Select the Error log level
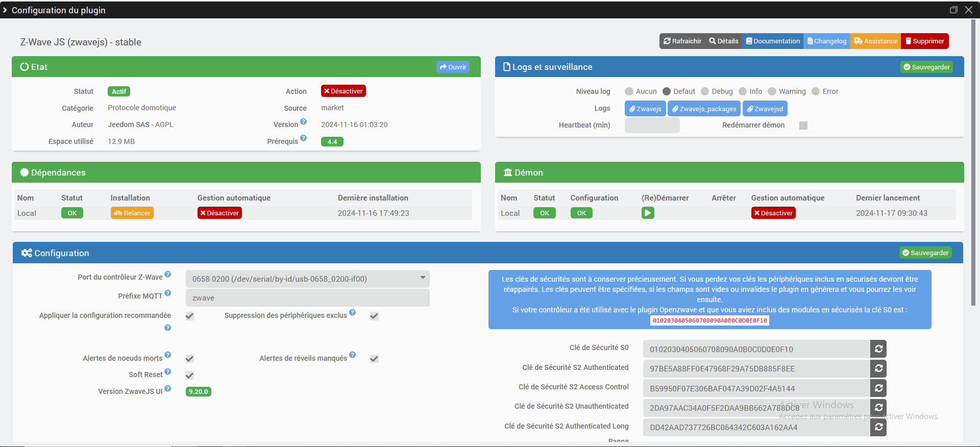Viewport: 980px width, 447px height. coord(816,91)
